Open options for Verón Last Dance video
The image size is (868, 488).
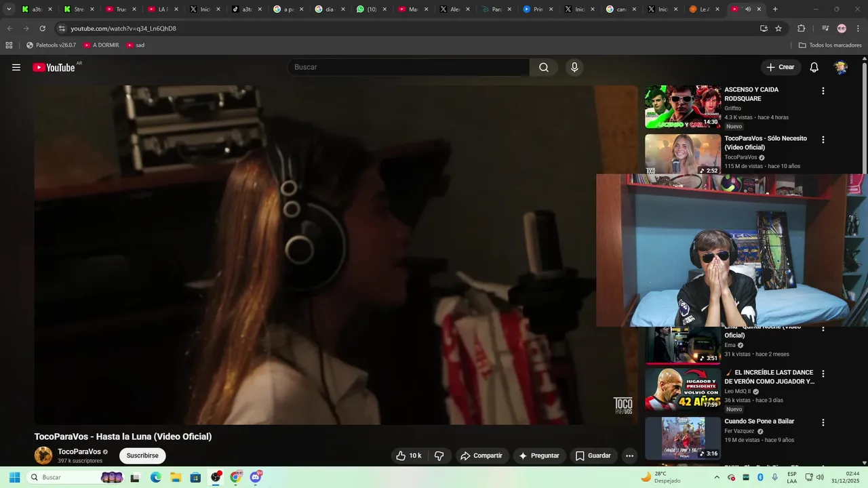(823, 373)
